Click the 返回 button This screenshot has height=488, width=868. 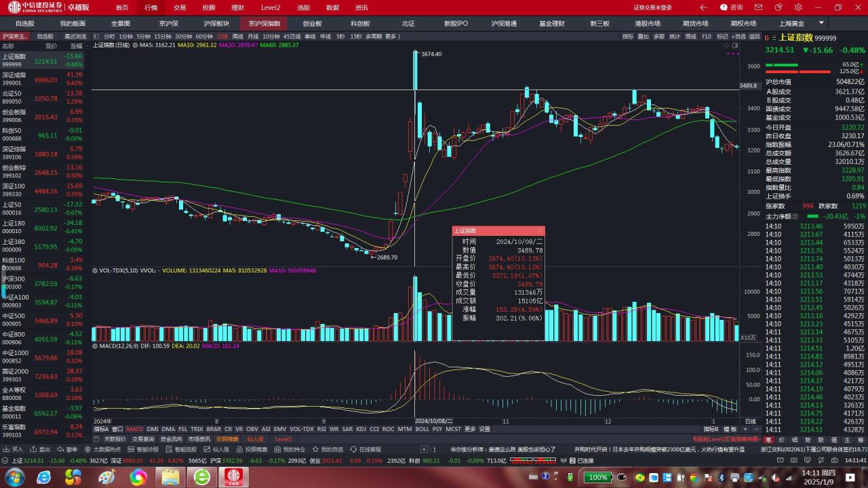pyautogui.click(x=755, y=36)
